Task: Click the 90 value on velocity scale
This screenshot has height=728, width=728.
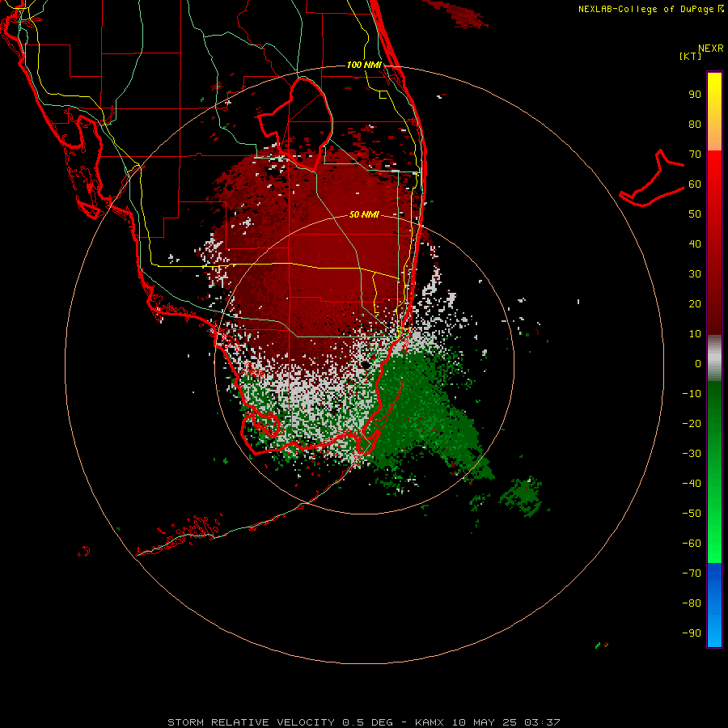Action: click(695, 95)
